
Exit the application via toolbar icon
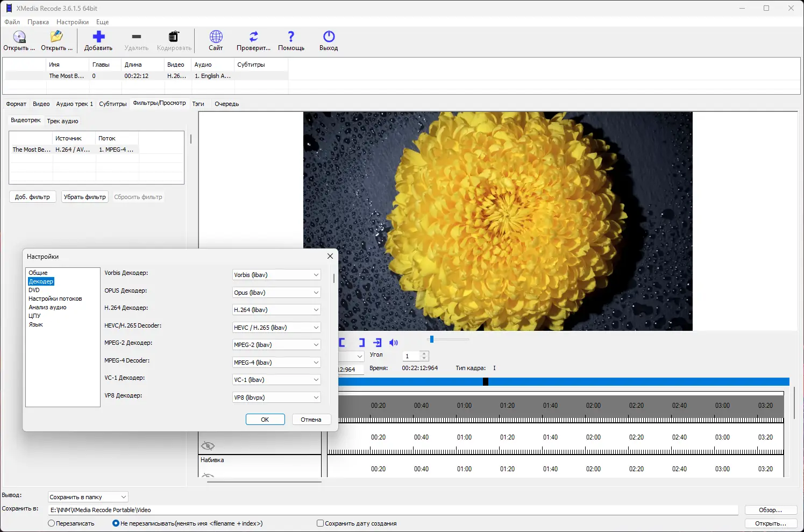click(328, 40)
